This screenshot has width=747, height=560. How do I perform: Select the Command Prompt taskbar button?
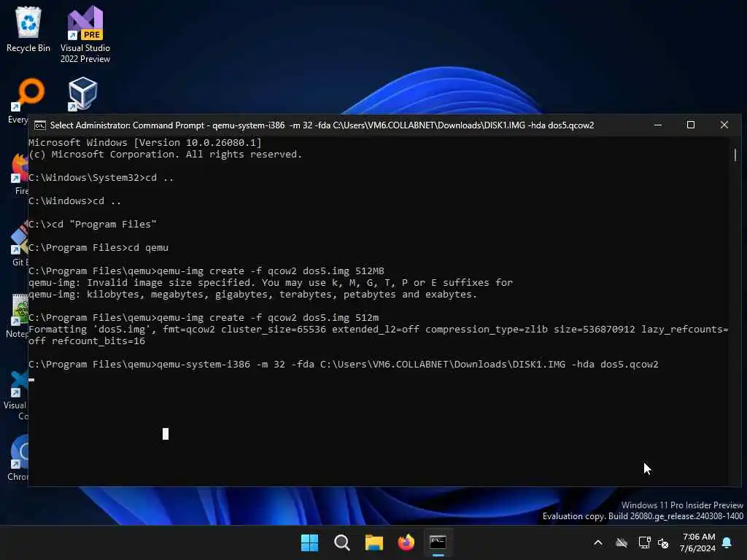438,542
